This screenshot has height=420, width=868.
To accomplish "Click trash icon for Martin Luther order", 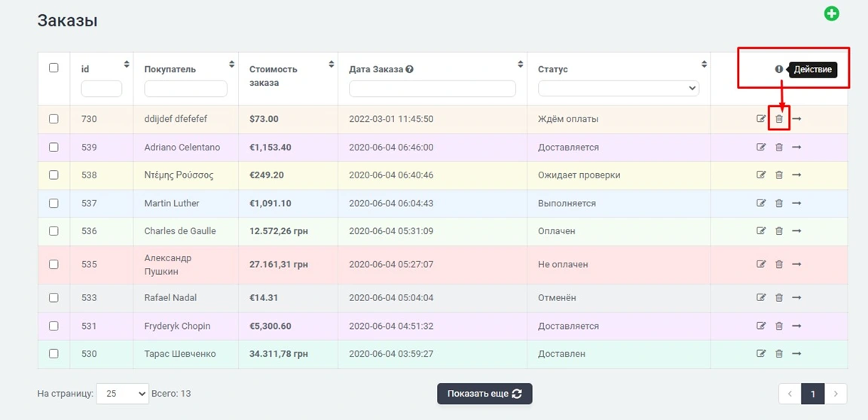I will [x=779, y=203].
